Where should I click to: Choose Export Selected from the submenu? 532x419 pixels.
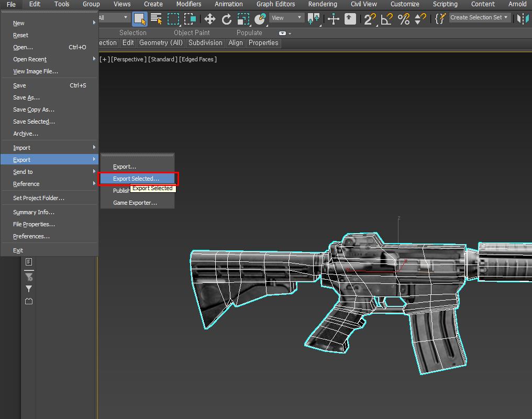136,179
